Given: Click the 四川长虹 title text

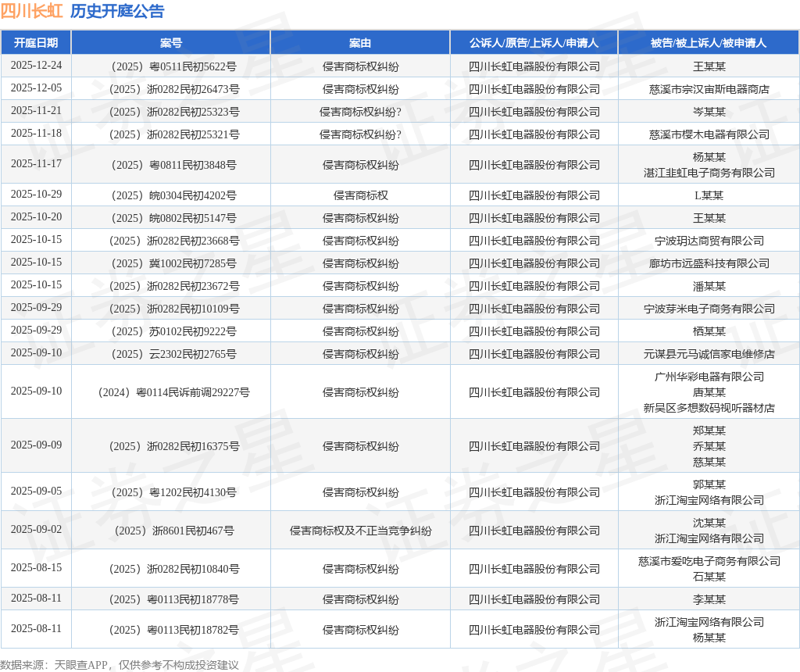Looking at the screenshot, I should pos(31,11).
